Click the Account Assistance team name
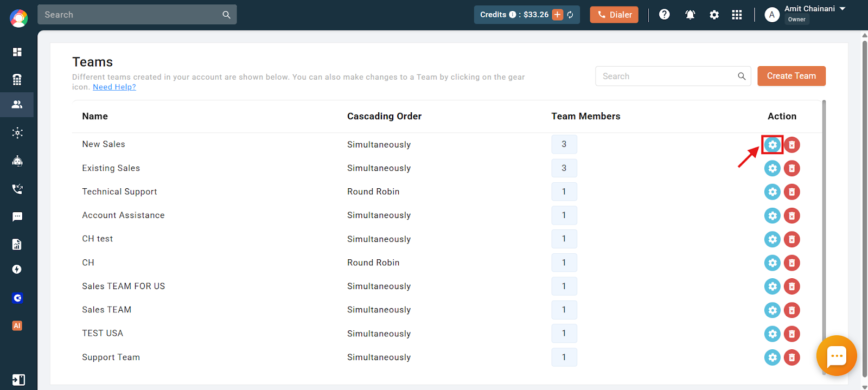The height and width of the screenshot is (390, 868). (123, 215)
